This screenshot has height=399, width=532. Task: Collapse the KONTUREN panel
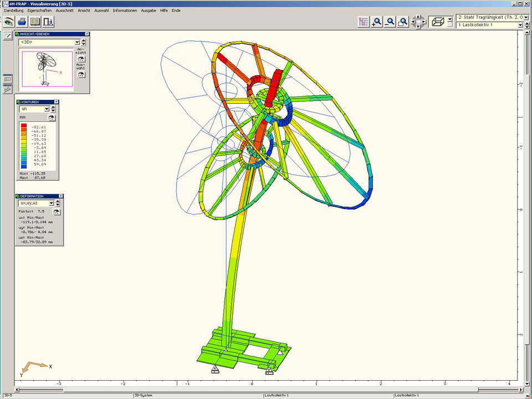click(x=55, y=102)
